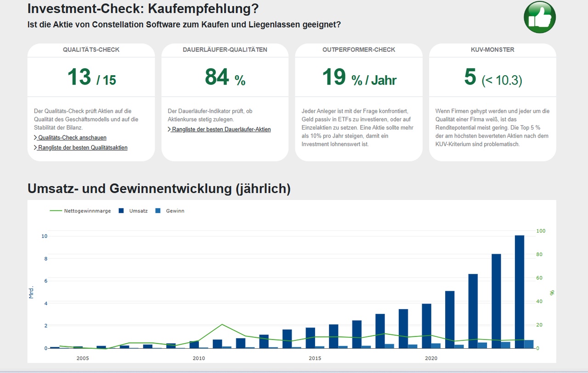Click the 19 % / Jahr Outperformer value
Image resolution: width=588 pixels, height=373 pixels.
[x=359, y=77]
